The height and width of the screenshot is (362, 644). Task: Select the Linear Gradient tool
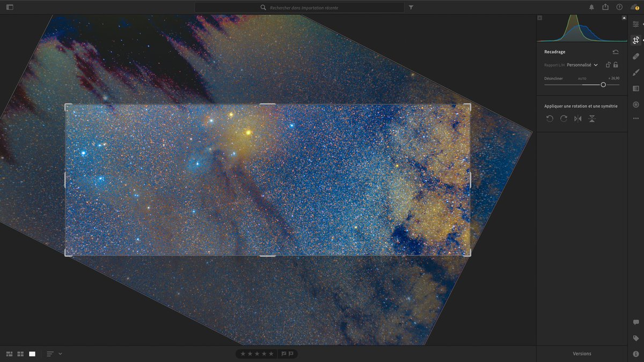click(x=636, y=88)
